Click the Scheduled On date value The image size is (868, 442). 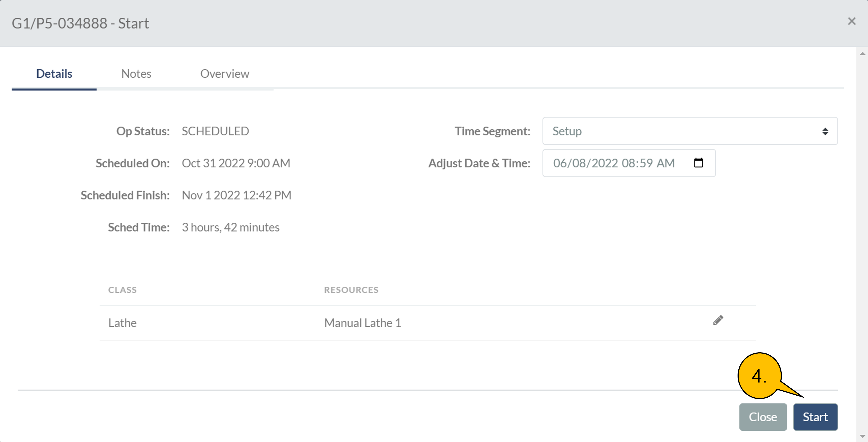pos(236,163)
